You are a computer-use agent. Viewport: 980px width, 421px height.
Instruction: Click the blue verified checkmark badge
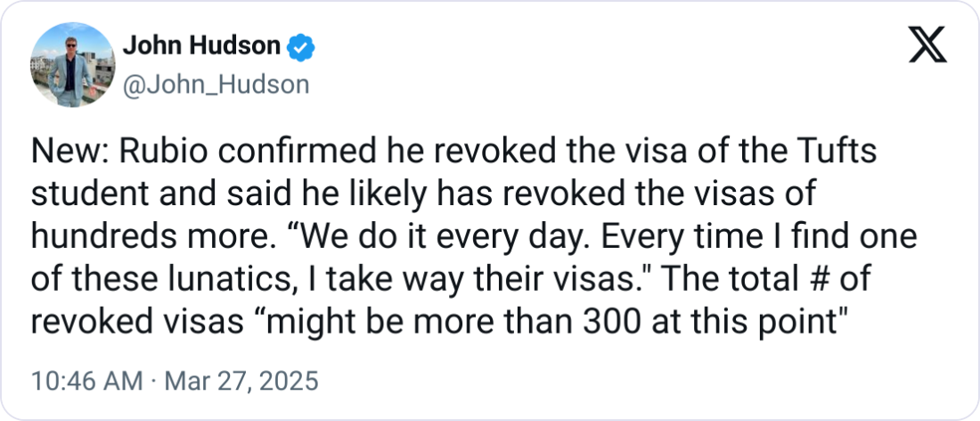[302, 45]
